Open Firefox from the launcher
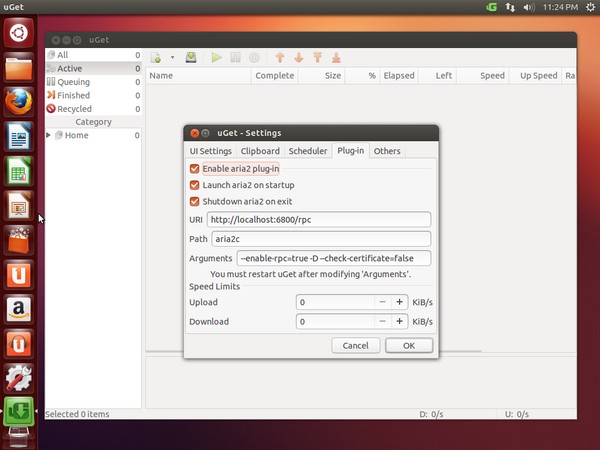Image resolution: width=600 pixels, height=450 pixels. click(19, 102)
